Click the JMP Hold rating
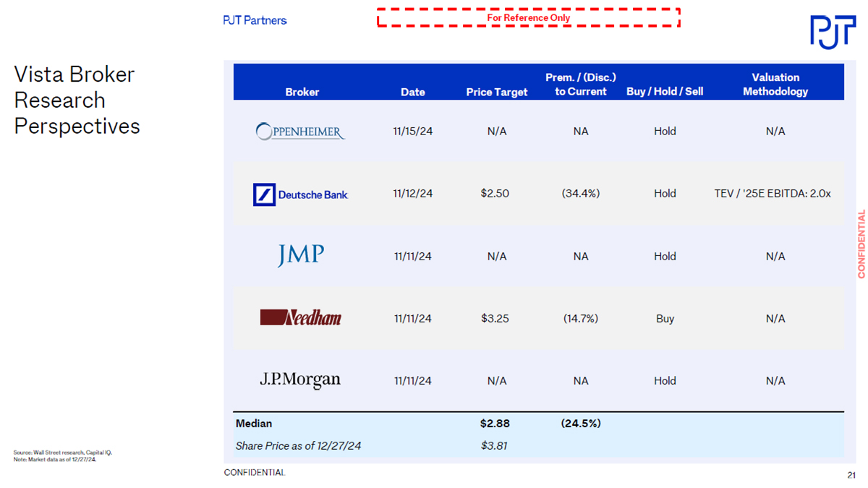Viewport: 868px width, 488px height. coord(665,256)
